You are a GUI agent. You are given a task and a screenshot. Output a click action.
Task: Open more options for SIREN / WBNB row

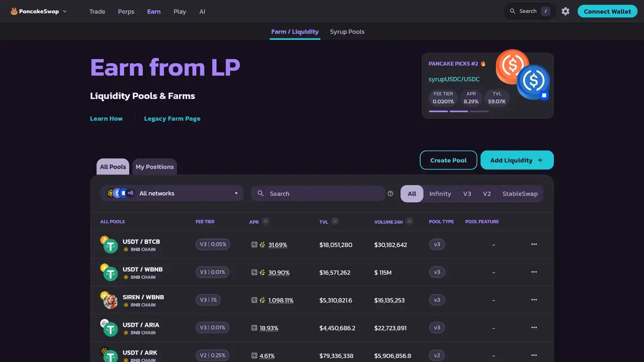534,299
